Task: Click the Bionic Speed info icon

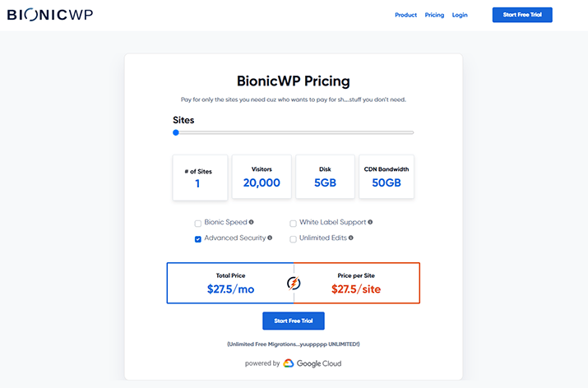Action: [x=252, y=222]
